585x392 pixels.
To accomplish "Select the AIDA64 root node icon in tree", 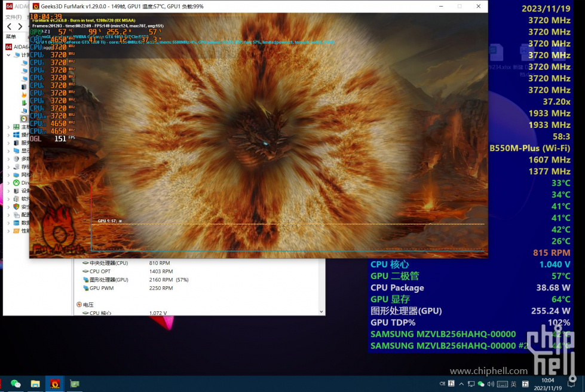I will point(8,47).
